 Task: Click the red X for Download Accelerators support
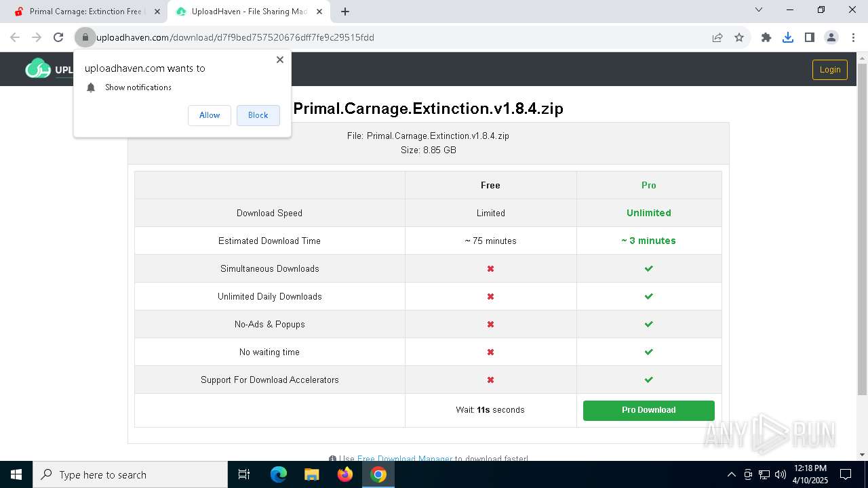pyautogui.click(x=490, y=380)
